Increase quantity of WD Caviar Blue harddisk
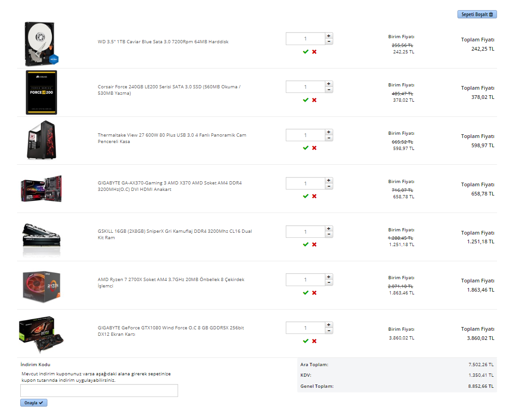This screenshot has width=532, height=408. tap(329, 35)
